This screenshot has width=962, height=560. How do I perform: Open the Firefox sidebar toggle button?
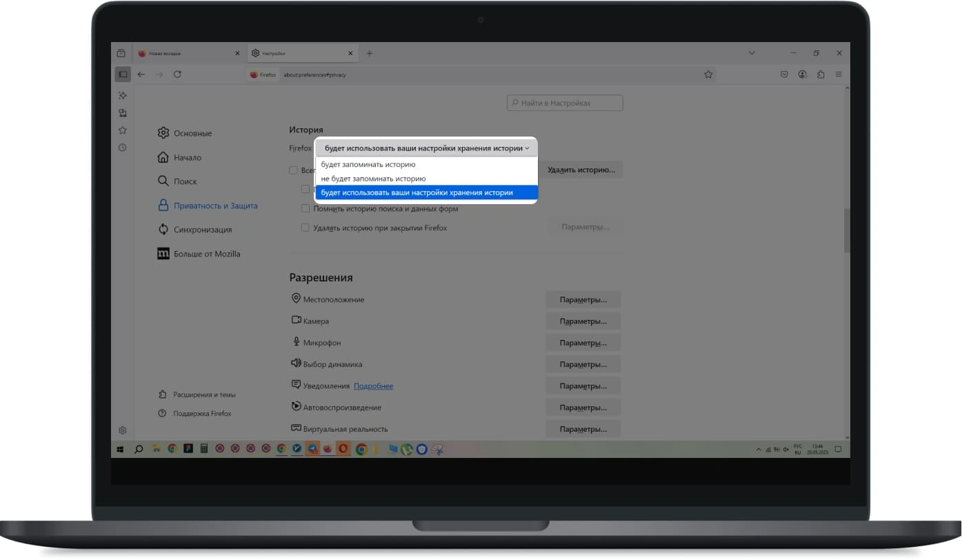(122, 74)
